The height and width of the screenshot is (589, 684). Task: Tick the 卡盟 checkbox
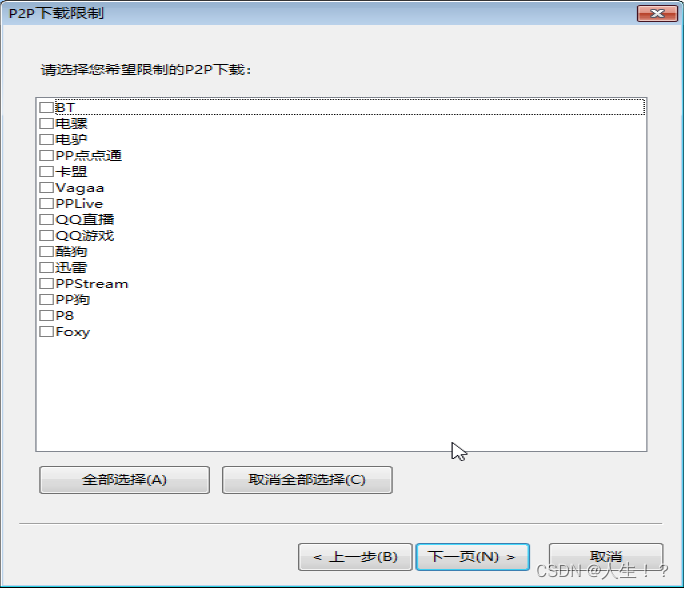[46, 171]
